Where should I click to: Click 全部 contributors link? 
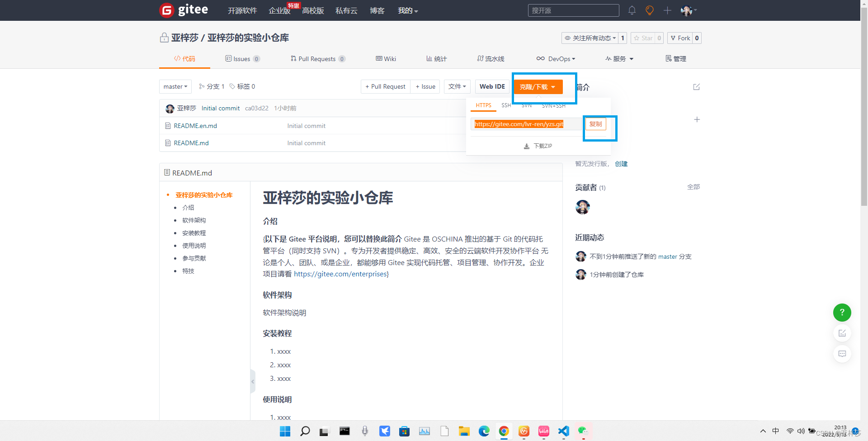(693, 187)
